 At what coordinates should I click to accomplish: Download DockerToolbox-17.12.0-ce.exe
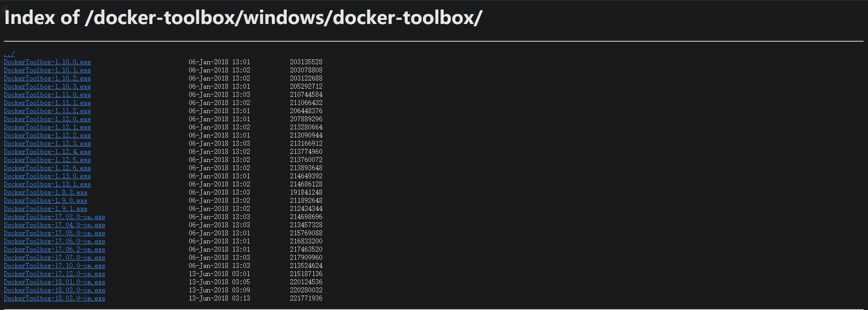(x=55, y=274)
